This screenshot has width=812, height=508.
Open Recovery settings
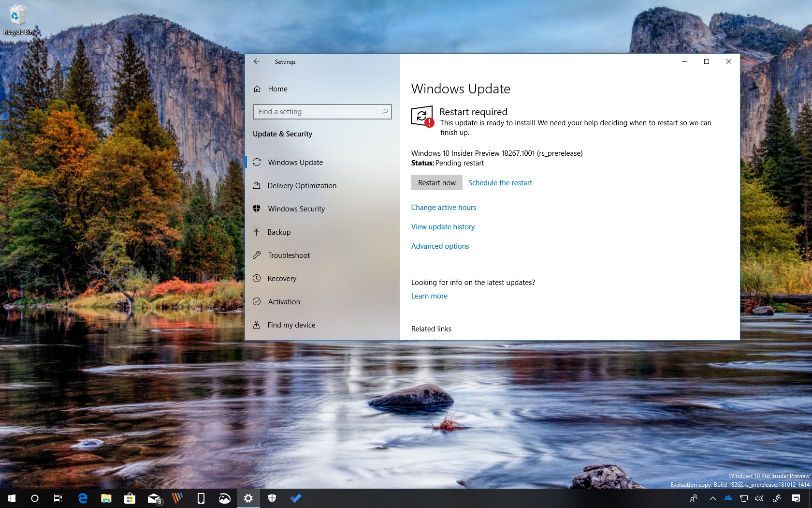pos(282,278)
